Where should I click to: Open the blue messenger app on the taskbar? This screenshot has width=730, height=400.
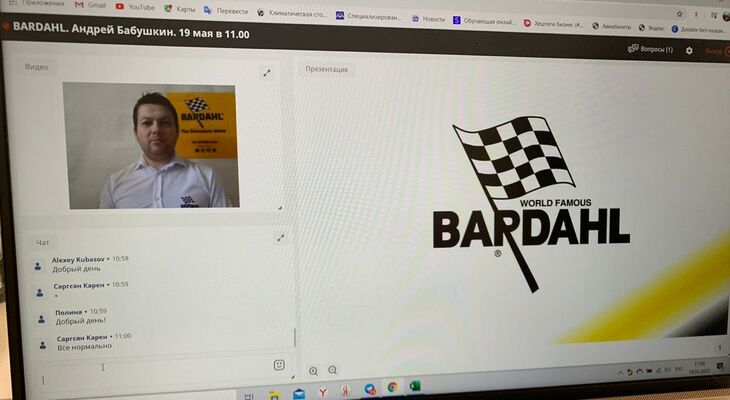(370, 389)
